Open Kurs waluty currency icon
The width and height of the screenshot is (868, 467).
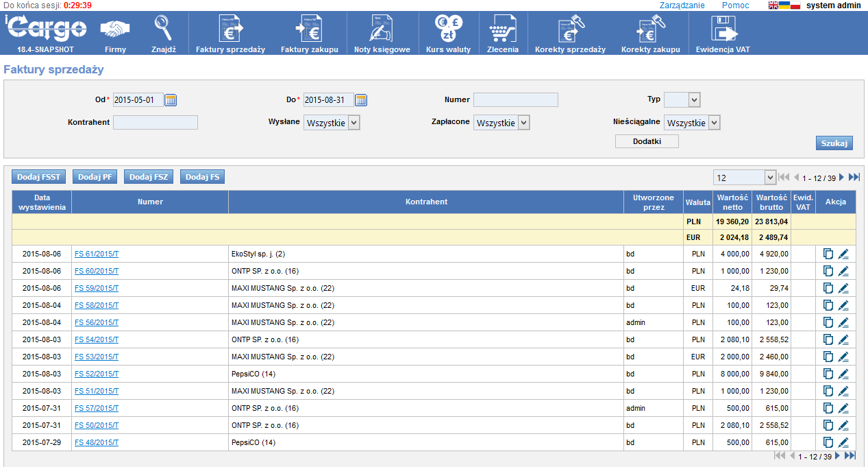[x=449, y=29]
